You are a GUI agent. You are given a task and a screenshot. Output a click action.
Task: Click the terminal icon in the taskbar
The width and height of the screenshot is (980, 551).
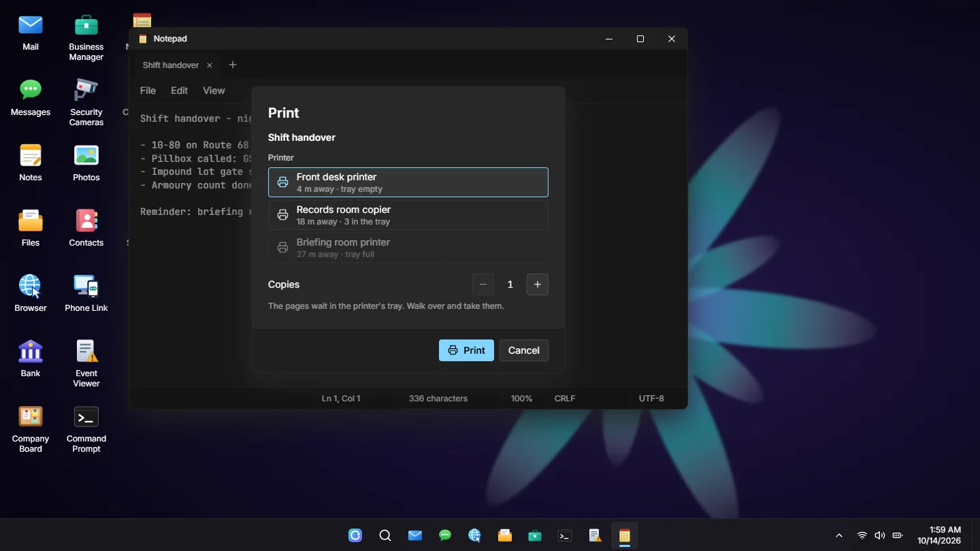[565, 535]
